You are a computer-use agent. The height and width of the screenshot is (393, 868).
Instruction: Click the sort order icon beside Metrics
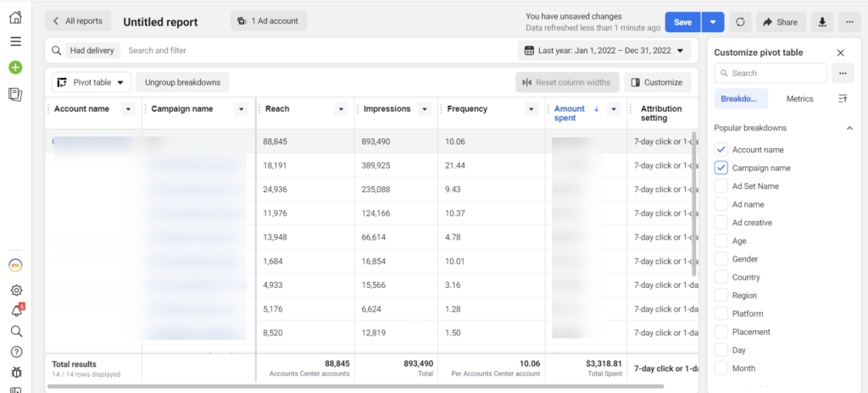tap(843, 98)
